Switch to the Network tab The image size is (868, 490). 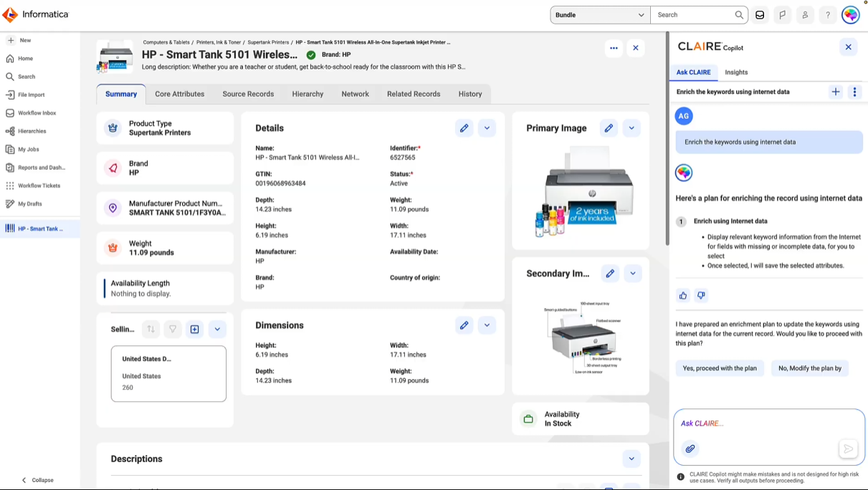click(x=355, y=94)
